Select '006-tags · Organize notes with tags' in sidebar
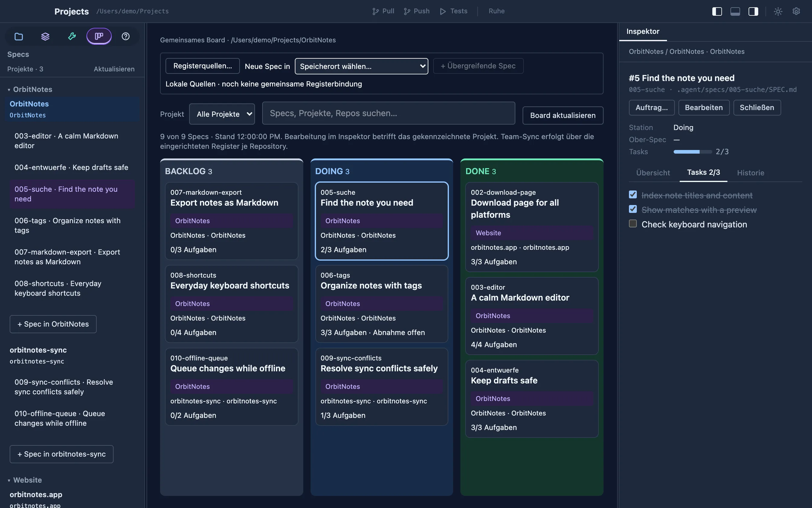Screen dimensions: 812x508 pyautogui.click(x=72, y=226)
